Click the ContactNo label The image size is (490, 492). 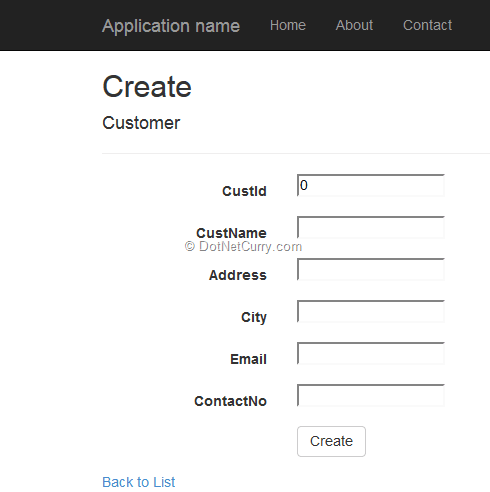pyautogui.click(x=230, y=401)
